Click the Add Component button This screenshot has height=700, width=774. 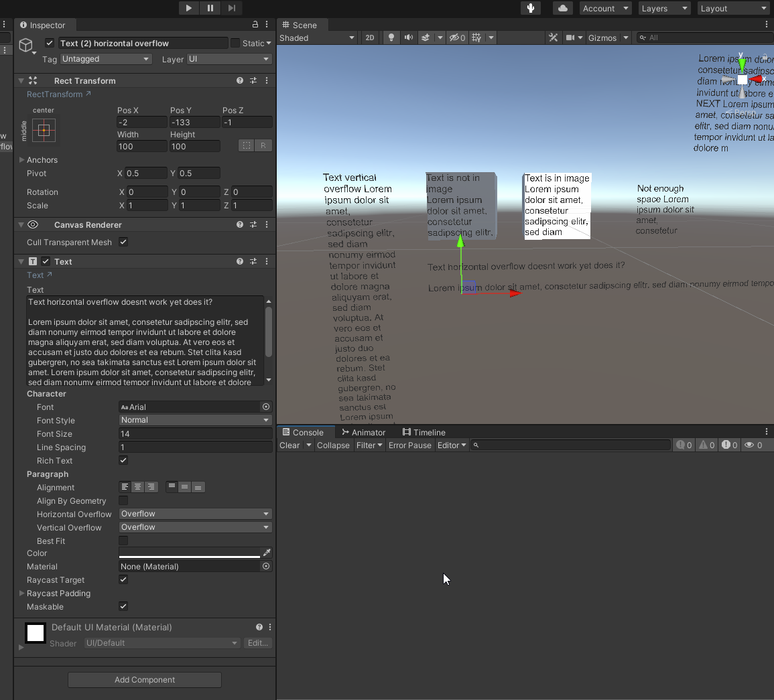[144, 679]
